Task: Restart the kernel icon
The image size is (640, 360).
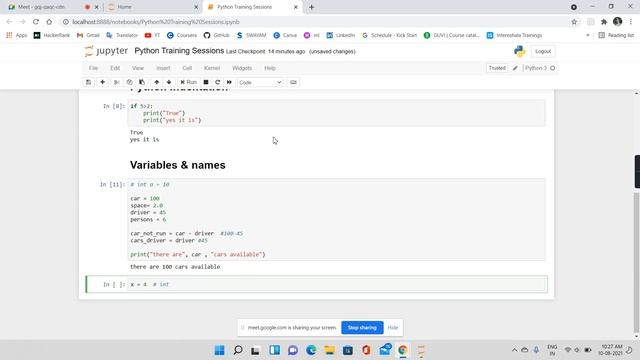Action: pos(218,82)
